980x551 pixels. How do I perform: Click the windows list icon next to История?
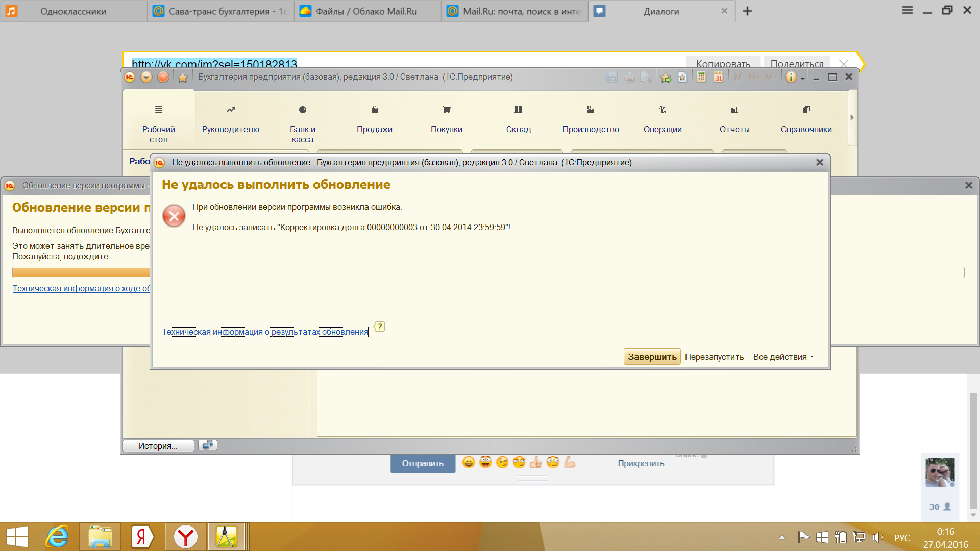[x=207, y=445]
